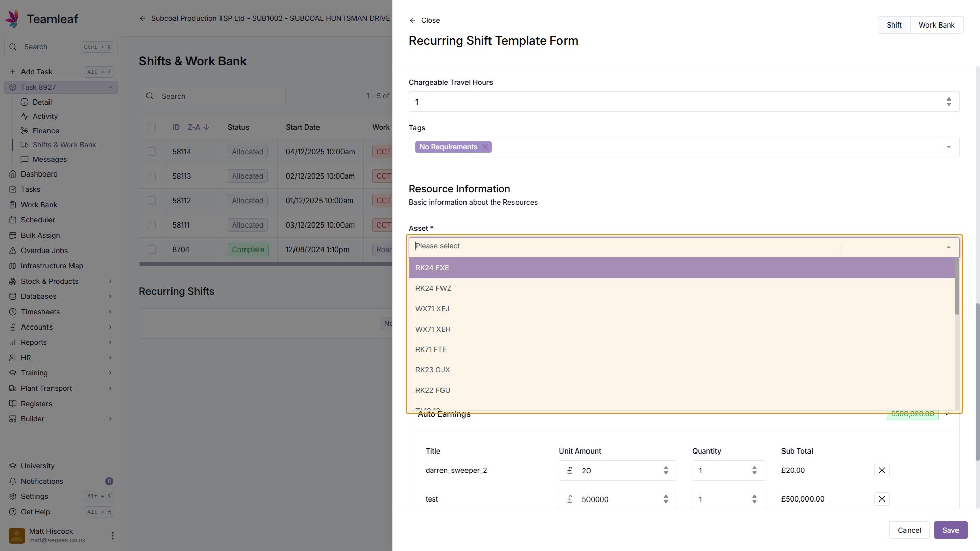The width and height of the screenshot is (980, 551).
Task: Click the asset dropdown list scrollbar
Action: [x=957, y=287]
